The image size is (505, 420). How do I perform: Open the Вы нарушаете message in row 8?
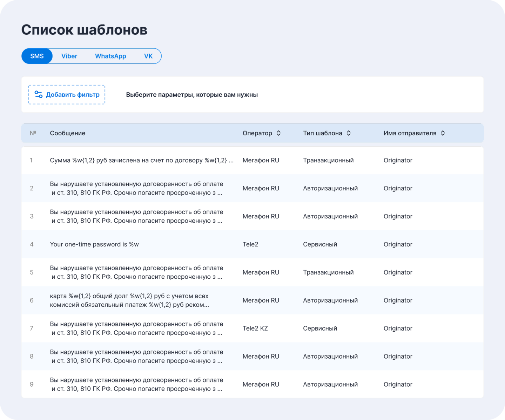[136, 357]
